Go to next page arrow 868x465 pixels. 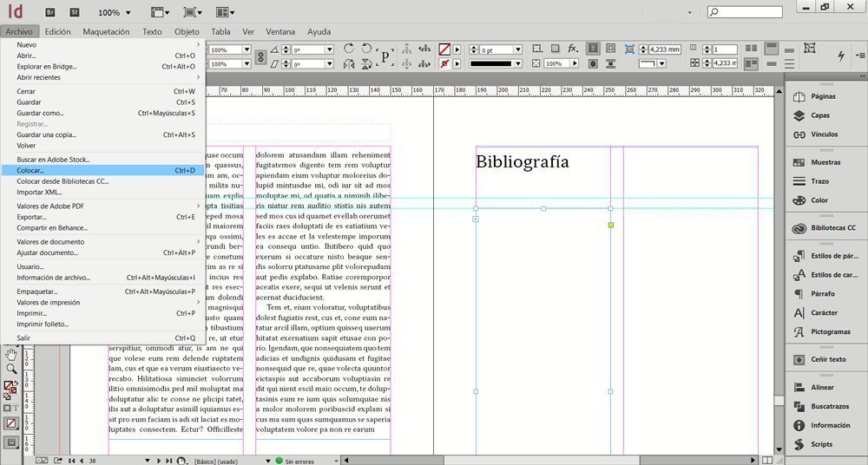tap(160, 461)
